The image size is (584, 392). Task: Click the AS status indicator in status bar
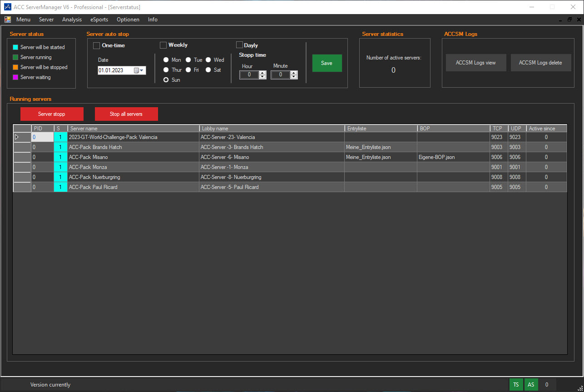coord(530,384)
